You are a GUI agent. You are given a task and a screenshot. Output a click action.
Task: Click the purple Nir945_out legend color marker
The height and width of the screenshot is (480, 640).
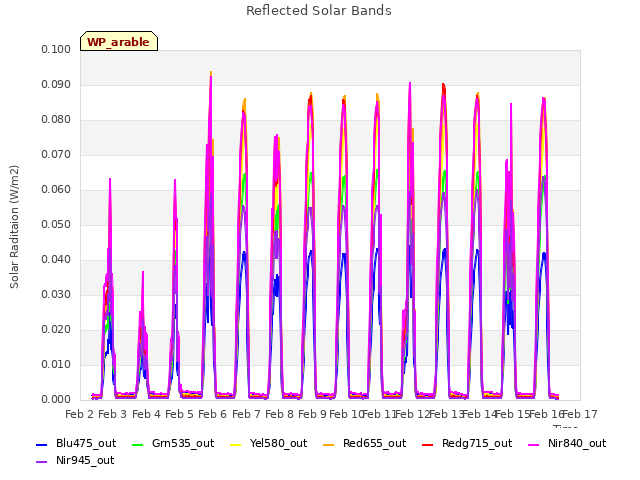point(42,462)
